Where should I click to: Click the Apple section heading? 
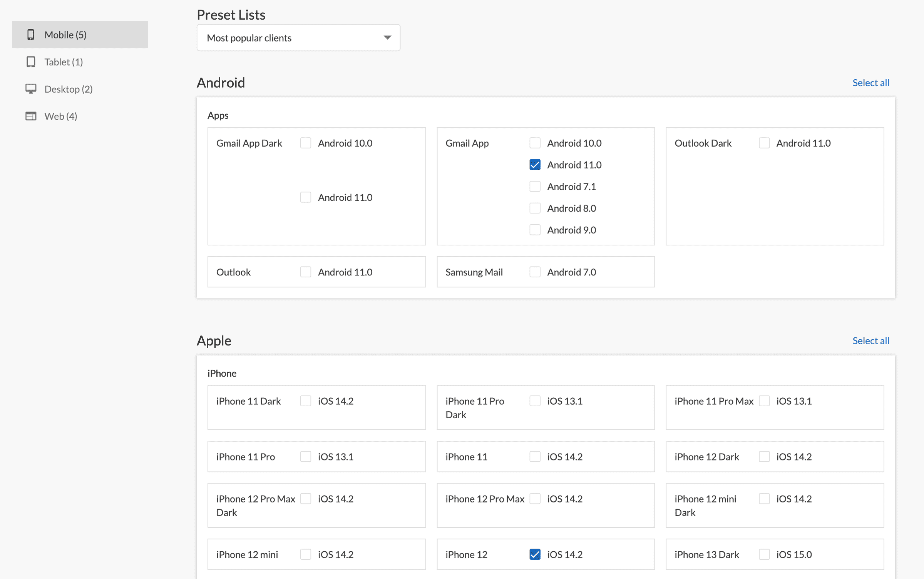click(214, 341)
